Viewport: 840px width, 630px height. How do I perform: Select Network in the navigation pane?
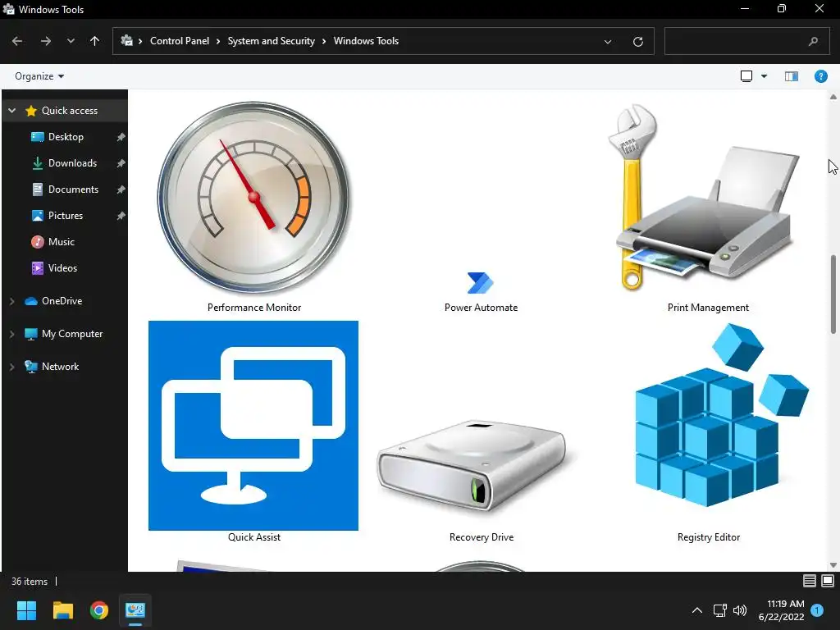(60, 367)
